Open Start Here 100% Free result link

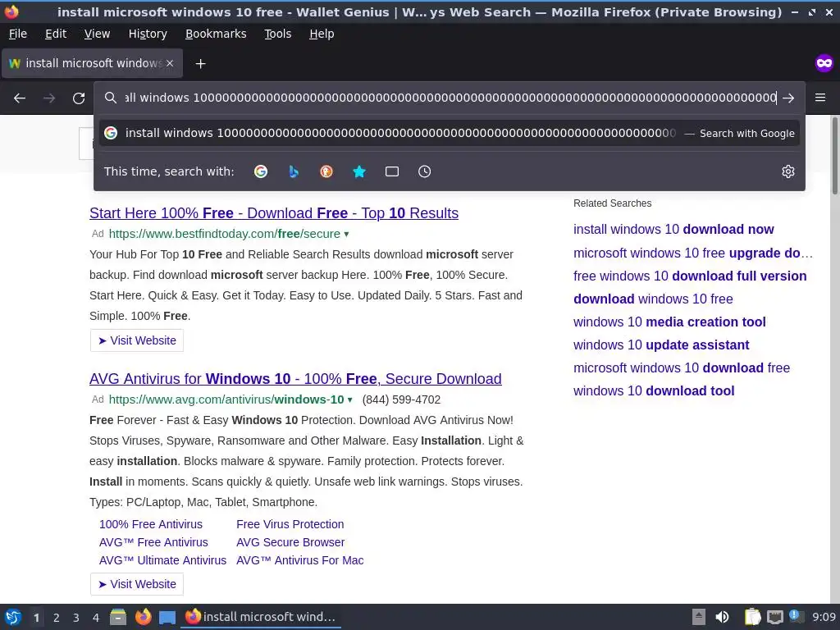(274, 213)
